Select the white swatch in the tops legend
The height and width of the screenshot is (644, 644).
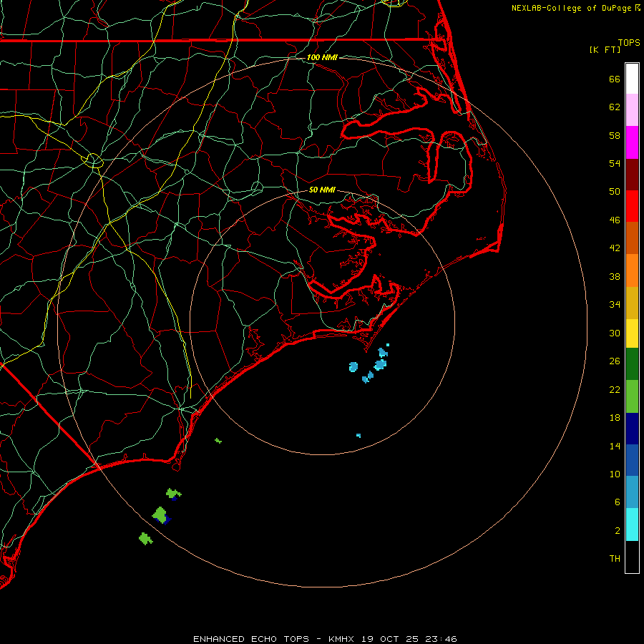click(632, 79)
